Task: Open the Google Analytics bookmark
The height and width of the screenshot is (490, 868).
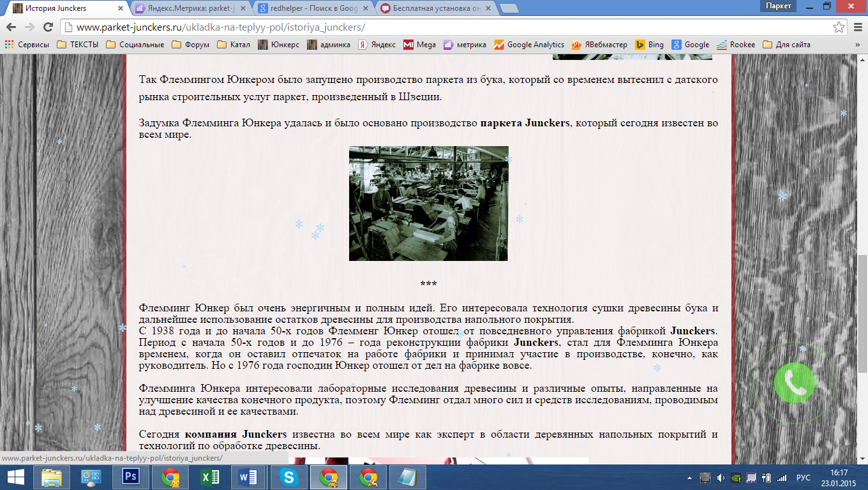Action: click(x=529, y=45)
